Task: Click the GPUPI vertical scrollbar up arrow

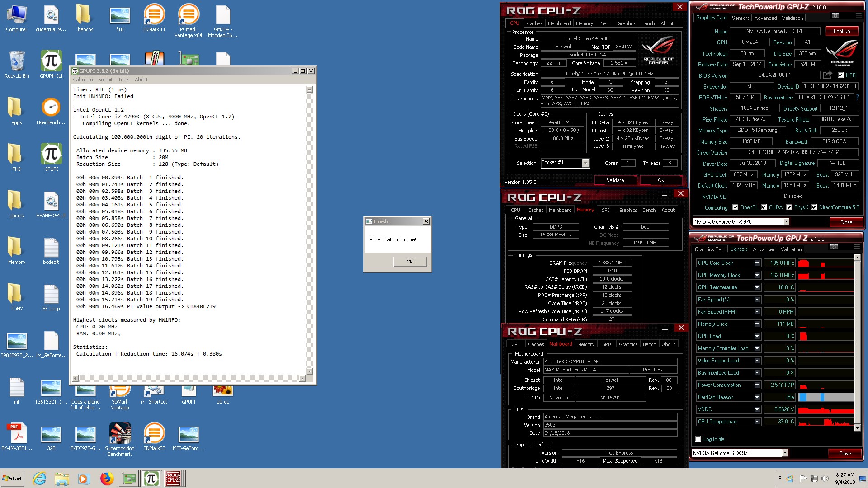Action: point(310,89)
